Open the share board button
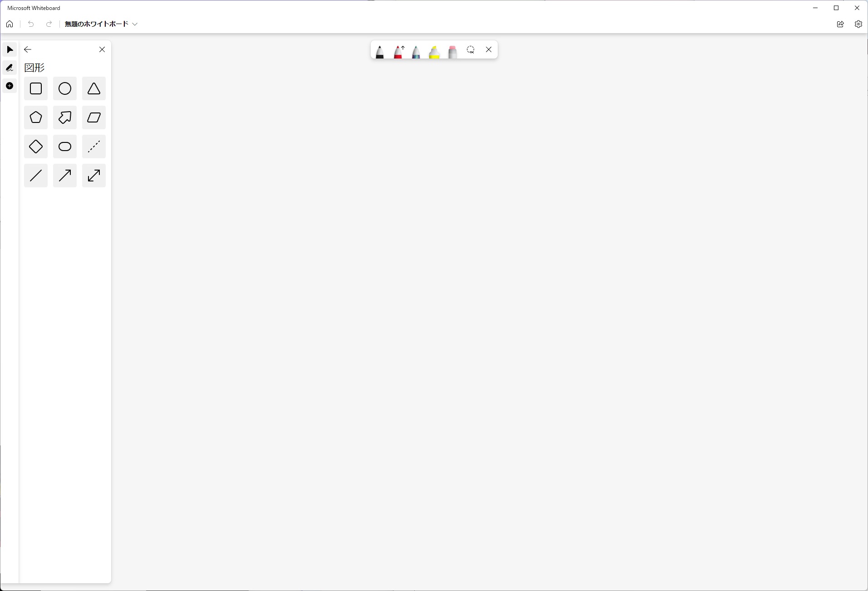Screen dimensions: 868x591 [840, 24]
